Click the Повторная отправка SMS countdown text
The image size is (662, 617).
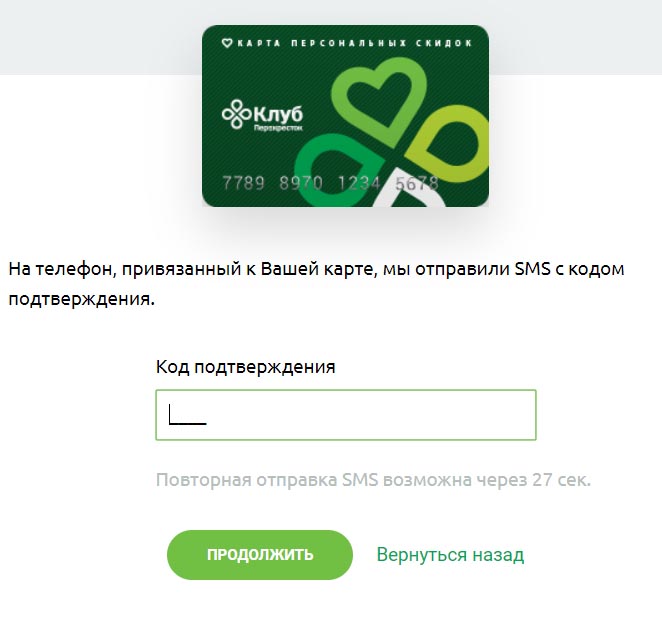coord(373,480)
